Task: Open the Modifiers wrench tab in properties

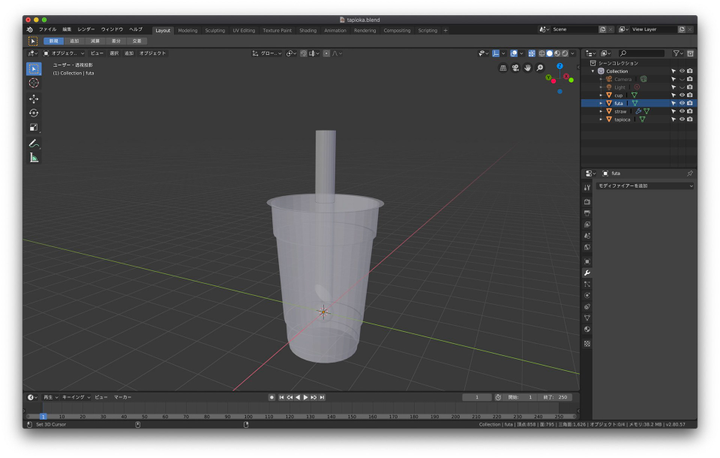Action: click(587, 273)
